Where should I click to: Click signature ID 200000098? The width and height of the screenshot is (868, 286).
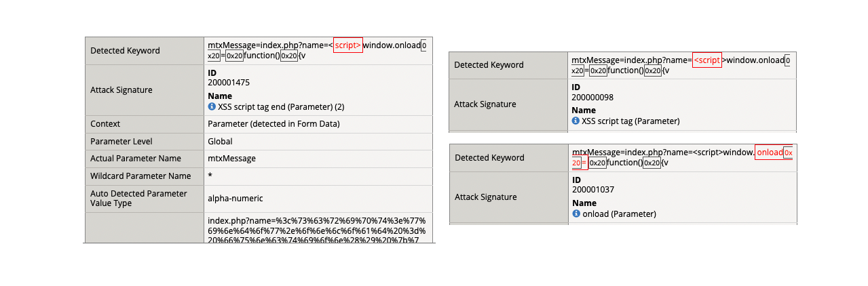(592, 97)
